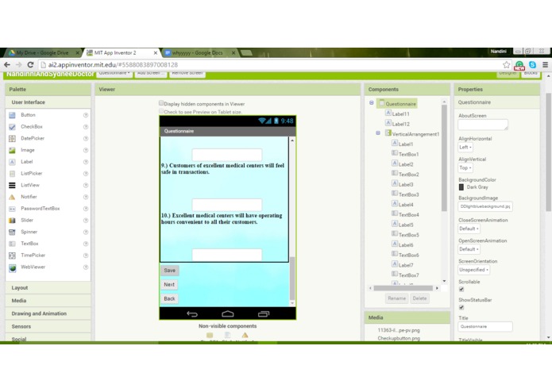552x392 pixels.
Task: Reload the App Inventor page
Action: [x=31, y=65]
